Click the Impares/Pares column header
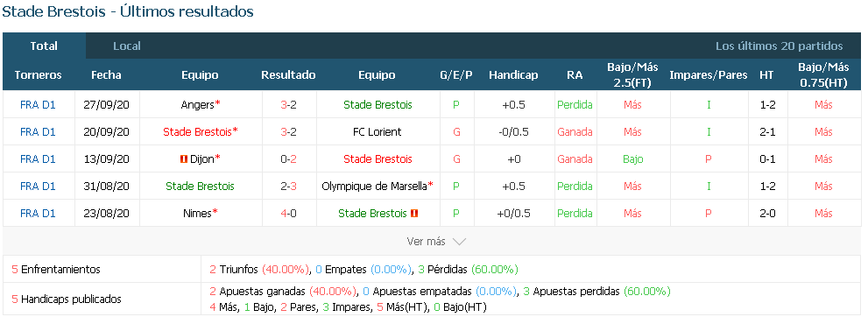Screen dimensions: 868x317 (708, 75)
